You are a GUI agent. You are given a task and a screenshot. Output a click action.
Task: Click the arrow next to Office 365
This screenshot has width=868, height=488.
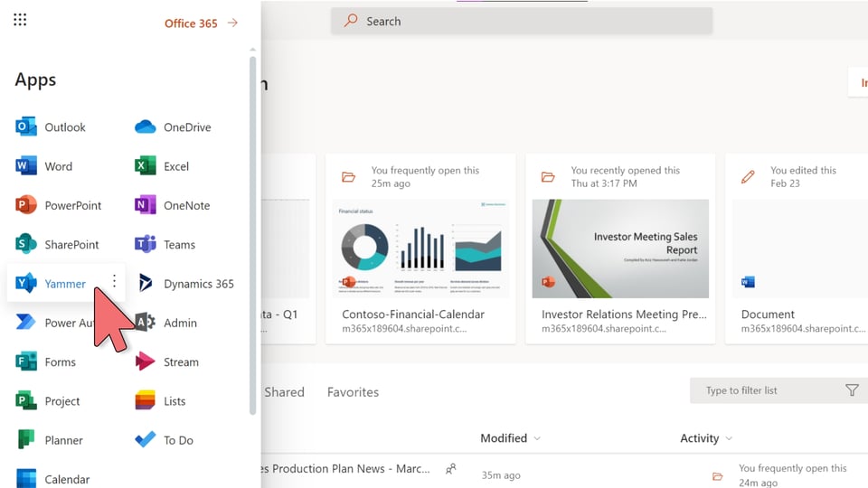[x=232, y=23]
